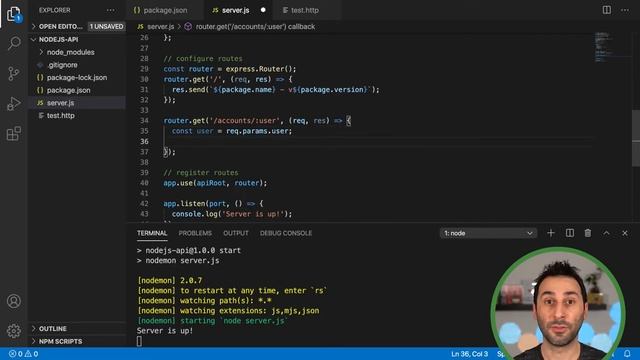
Task: Split the editor to the right
Action: [607, 10]
